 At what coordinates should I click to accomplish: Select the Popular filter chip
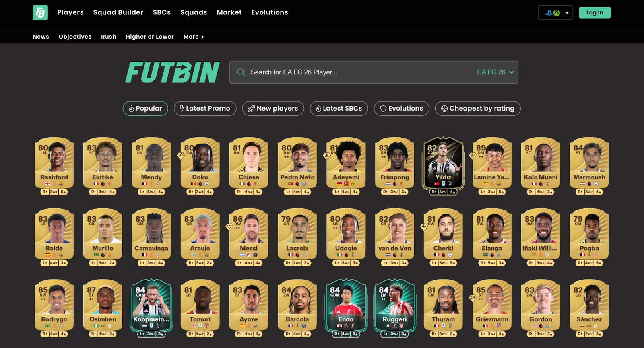point(145,109)
